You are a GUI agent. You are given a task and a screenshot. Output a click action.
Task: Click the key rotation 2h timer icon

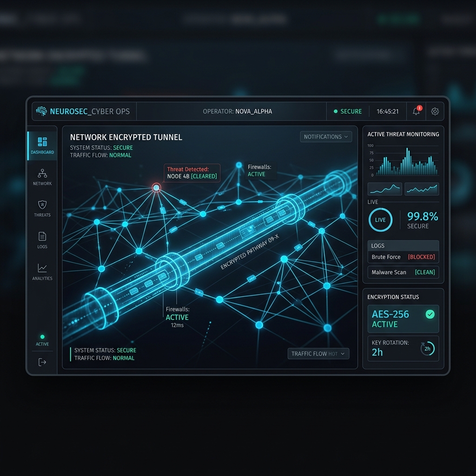(428, 349)
